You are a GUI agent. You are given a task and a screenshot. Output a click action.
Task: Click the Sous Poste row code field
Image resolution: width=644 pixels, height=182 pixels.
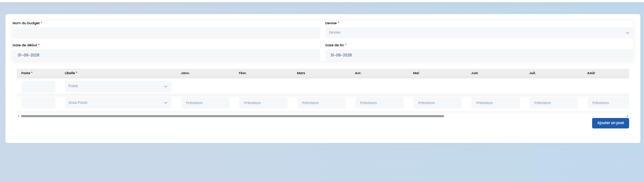click(x=38, y=103)
